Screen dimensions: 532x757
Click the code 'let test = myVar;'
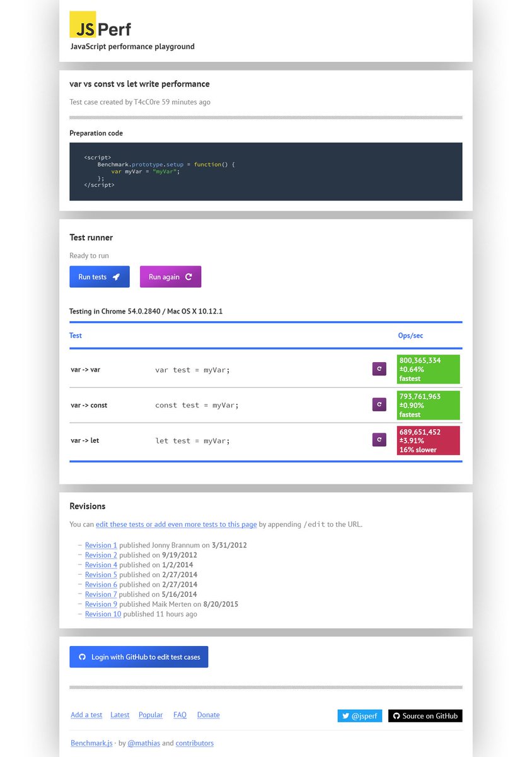(x=193, y=440)
